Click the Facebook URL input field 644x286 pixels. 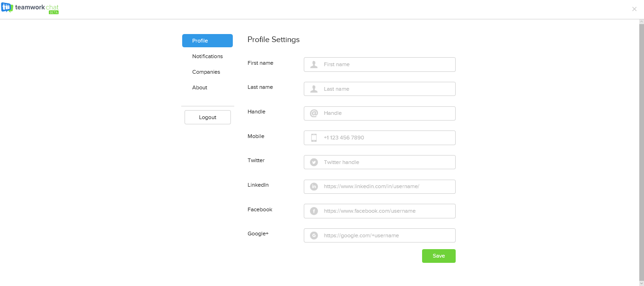(388, 211)
